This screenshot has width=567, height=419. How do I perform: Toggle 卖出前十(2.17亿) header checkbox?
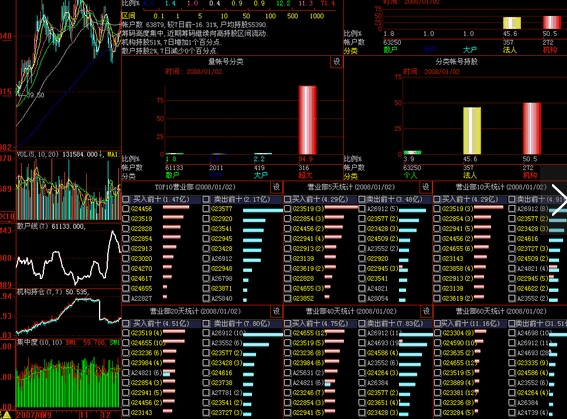206,199
